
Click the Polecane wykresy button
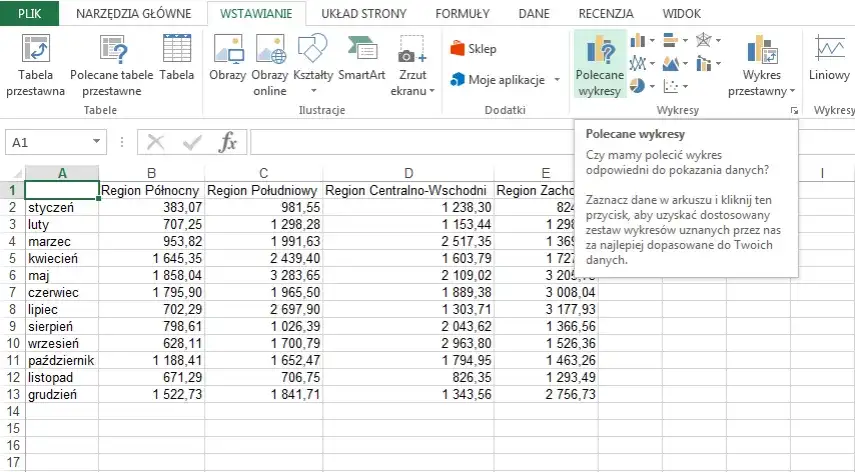coord(599,66)
